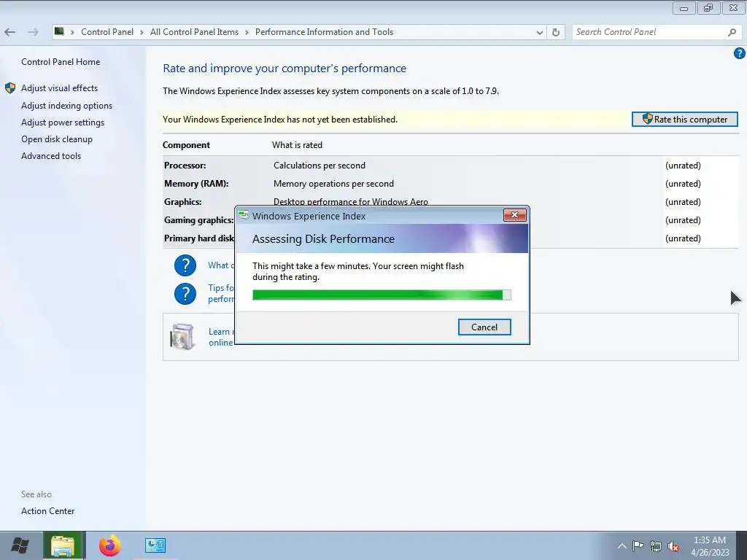
Task: Open File Explorer from taskbar
Action: (63, 545)
